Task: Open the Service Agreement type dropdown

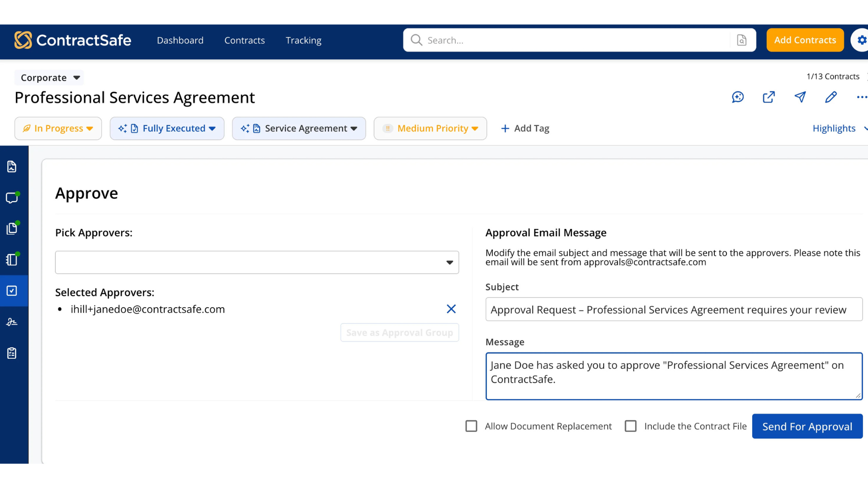Action: (299, 128)
